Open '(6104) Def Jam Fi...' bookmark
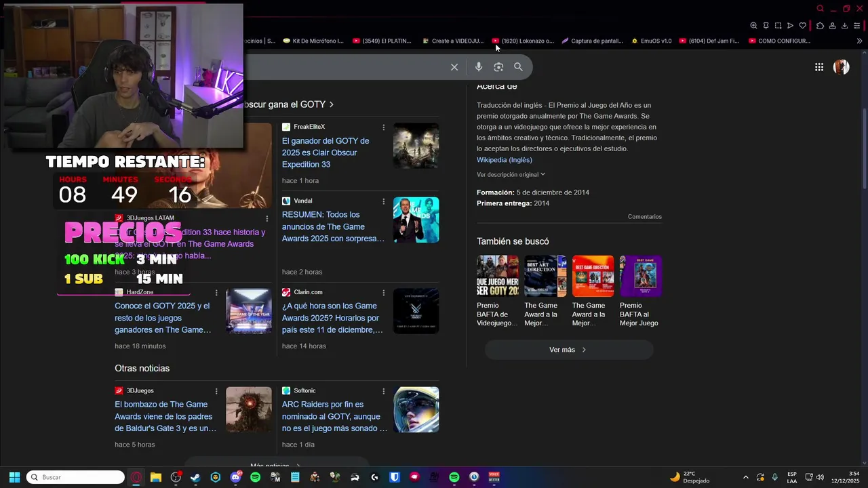868x488 pixels. 709,41
